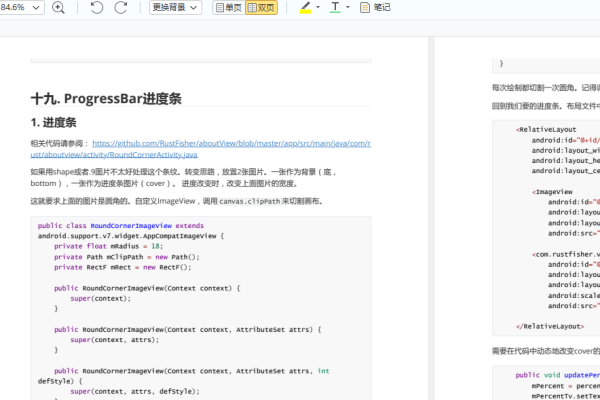Click the code line private RectF mRect
Image resolution: width=600 pixels, height=400 pixels.
(122, 267)
